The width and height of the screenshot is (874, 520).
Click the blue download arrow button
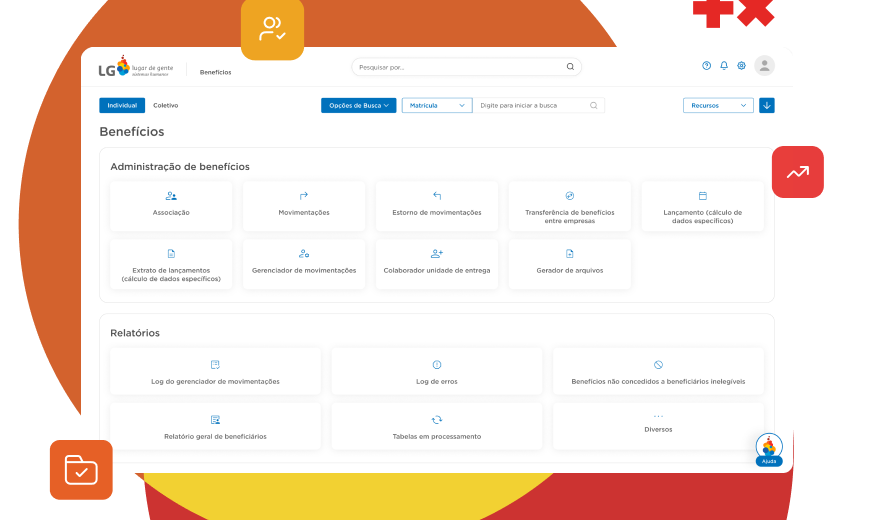click(766, 105)
